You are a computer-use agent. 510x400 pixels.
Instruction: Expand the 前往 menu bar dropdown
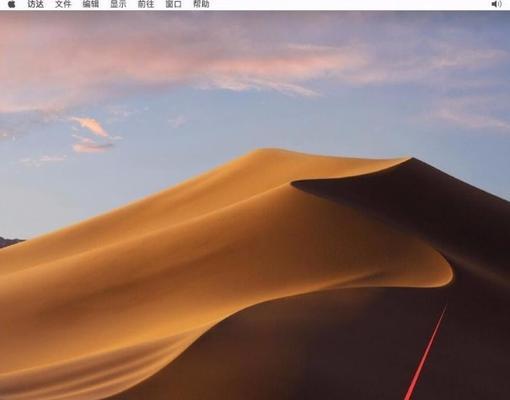pos(146,4)
